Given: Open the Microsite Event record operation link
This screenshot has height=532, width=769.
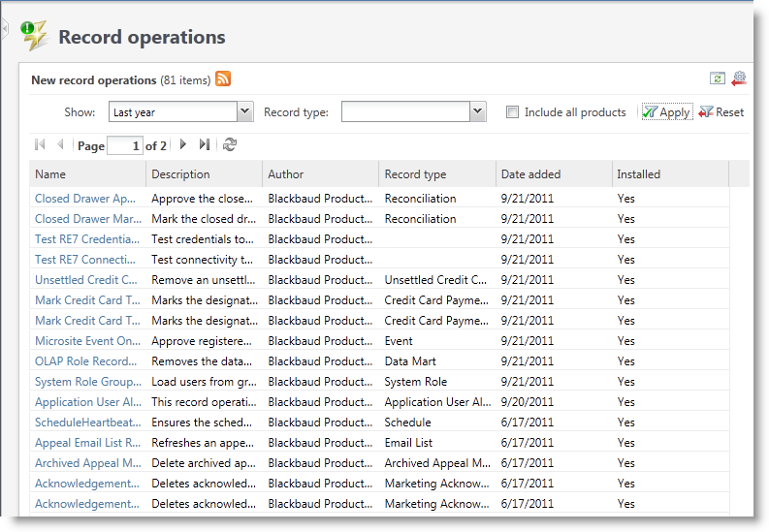Looking at the screenshot, I should pyautogui.click(x=87, y=341).
